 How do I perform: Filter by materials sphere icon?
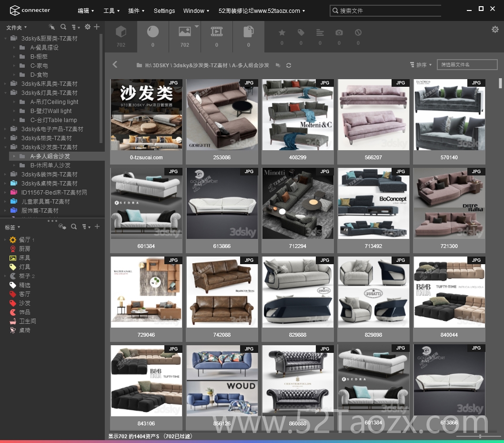[x=153, y=32]
